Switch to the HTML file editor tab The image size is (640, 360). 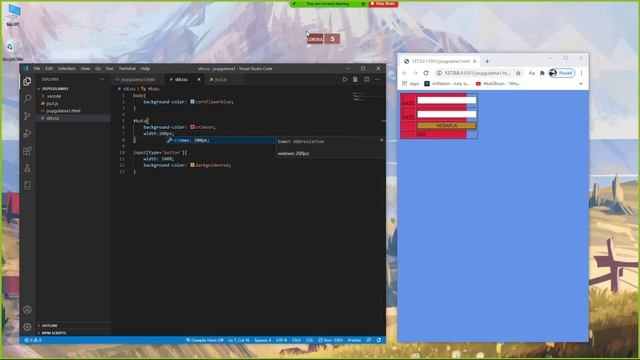point(138,80)
